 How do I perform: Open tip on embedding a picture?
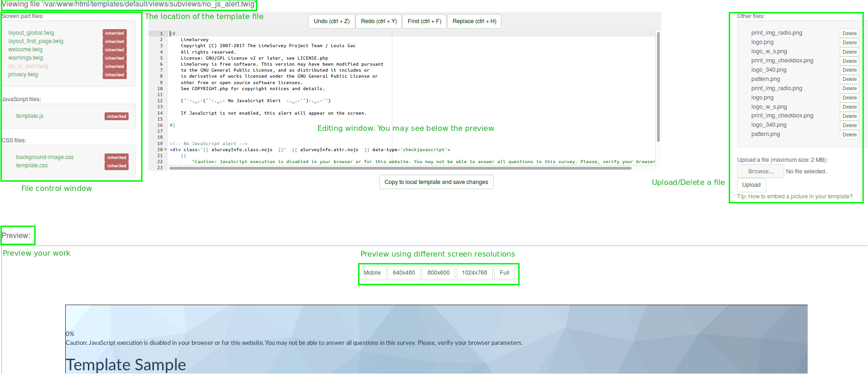click(794, 196)
